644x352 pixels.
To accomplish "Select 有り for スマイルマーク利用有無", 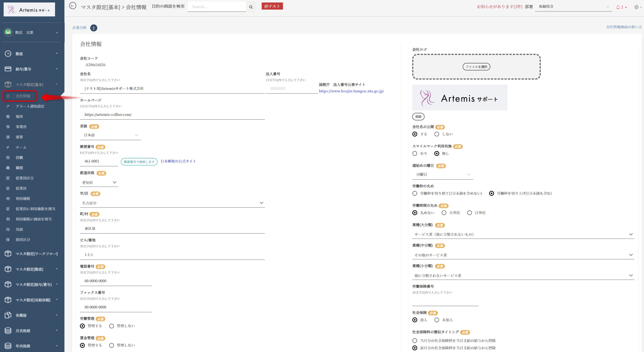I will coord(415,153).
